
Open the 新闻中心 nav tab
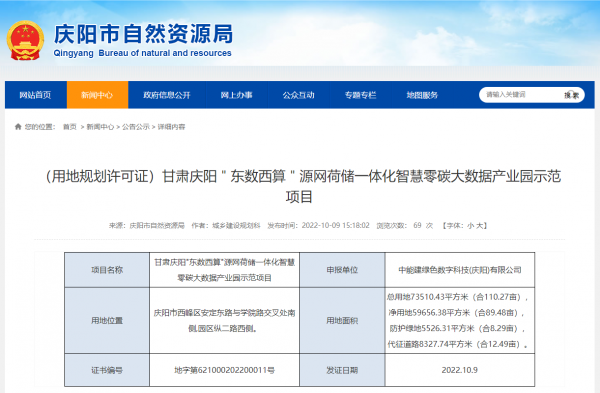pyautogui.click(x=97, y=95)
